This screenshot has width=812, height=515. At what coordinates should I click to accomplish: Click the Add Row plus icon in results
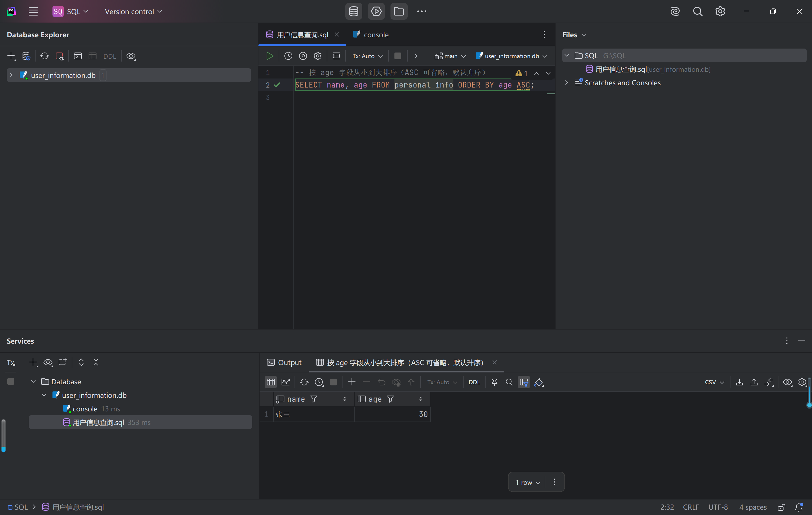352,382
